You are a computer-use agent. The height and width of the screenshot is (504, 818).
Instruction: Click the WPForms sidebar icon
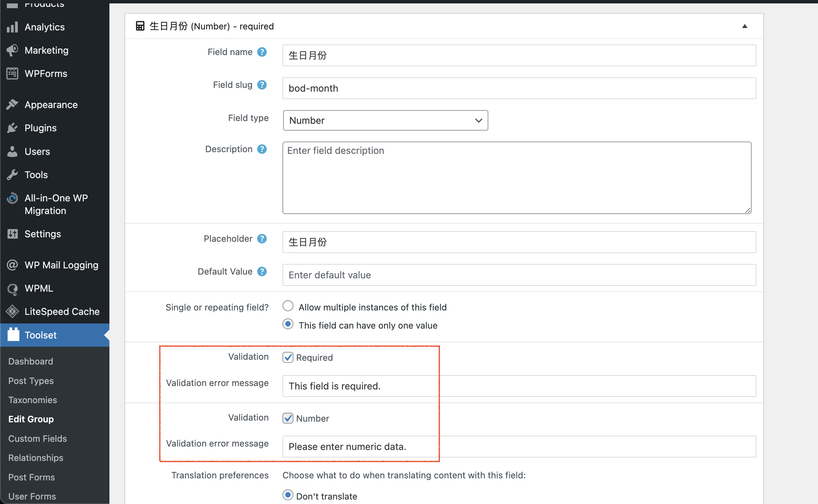(12, 74)
